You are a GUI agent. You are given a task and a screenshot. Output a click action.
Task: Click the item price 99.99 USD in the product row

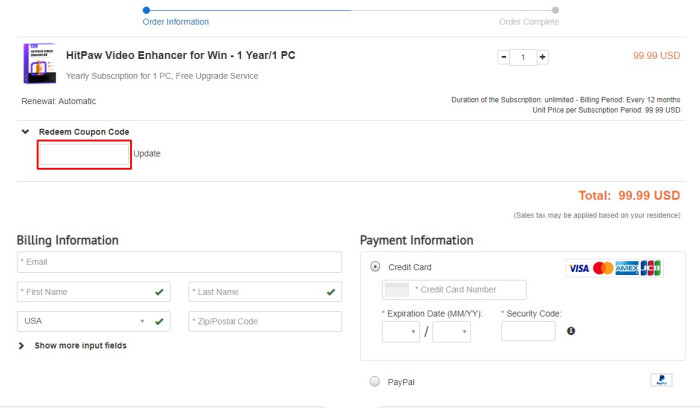[656, 56]
